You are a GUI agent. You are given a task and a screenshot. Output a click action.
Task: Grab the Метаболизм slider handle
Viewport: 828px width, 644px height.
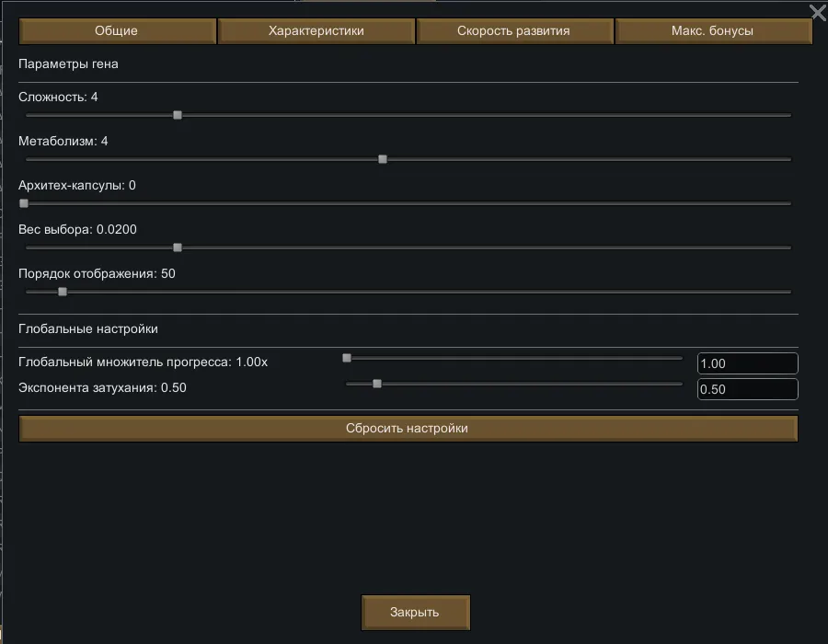pyautogui.click(x=383, y=159)
